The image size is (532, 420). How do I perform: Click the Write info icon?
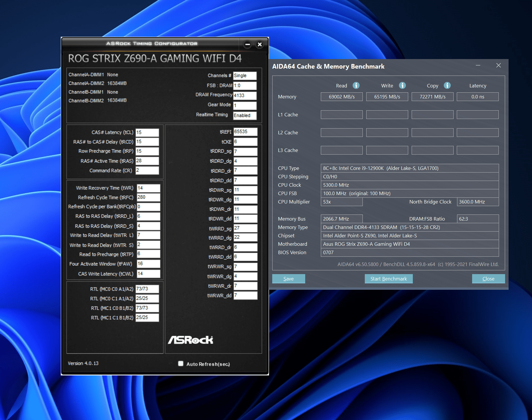pos(402,85)
